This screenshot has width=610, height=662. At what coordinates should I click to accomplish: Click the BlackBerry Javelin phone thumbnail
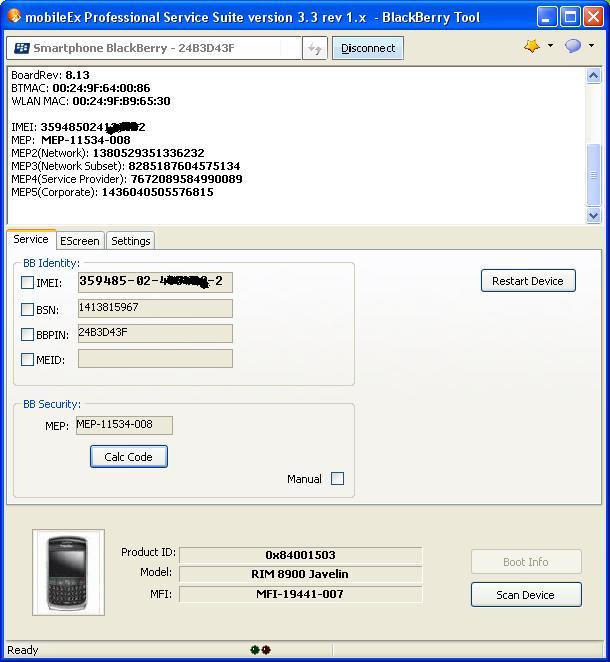(68, 572)
